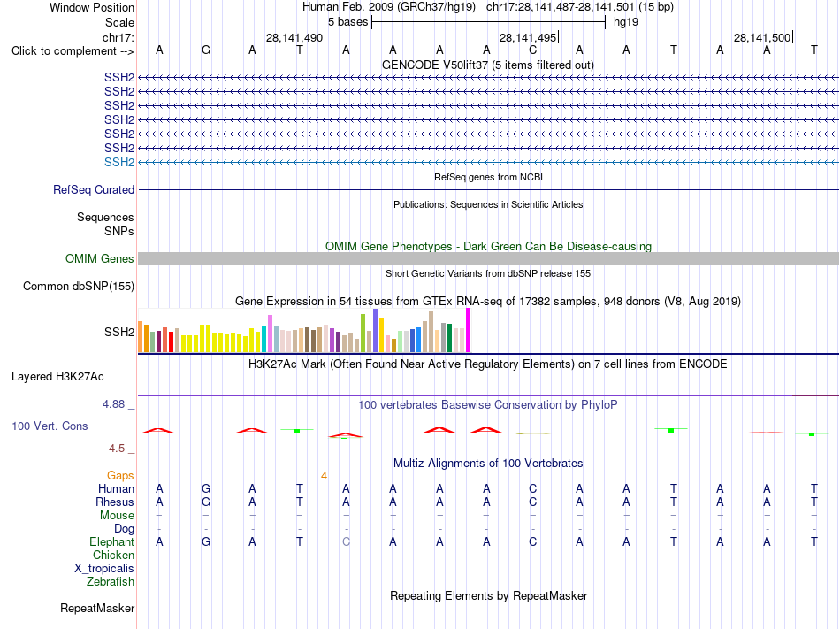Click position marker 28,141,500
Viewport: 840px width, 629px height.
pyautogui.click(x=762, y=37)
